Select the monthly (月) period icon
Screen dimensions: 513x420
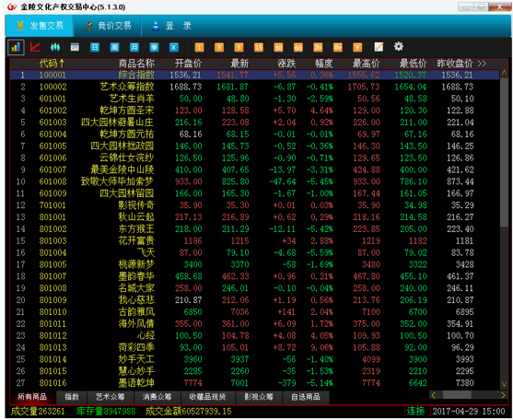coord(134,47)
